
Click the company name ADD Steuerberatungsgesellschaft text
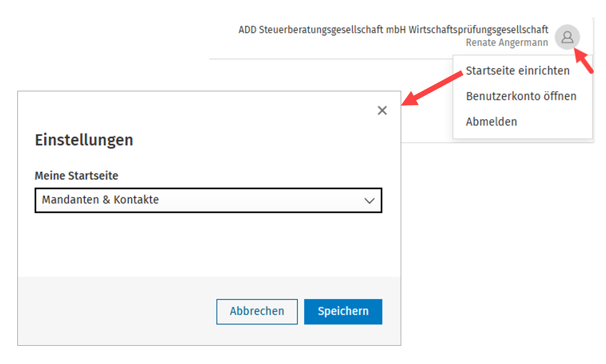pos(393,30)
